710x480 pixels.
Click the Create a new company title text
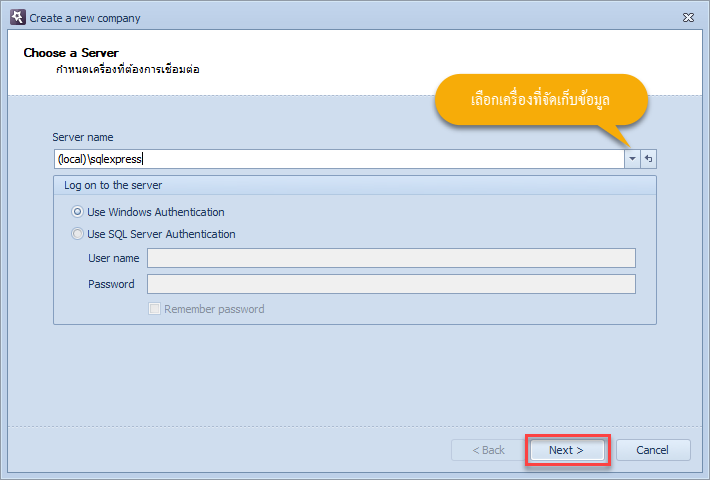tap(85, 18)
